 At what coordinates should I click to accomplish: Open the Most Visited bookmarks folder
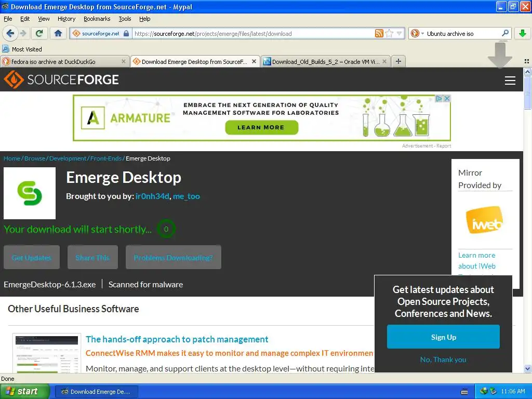(22, 49)
